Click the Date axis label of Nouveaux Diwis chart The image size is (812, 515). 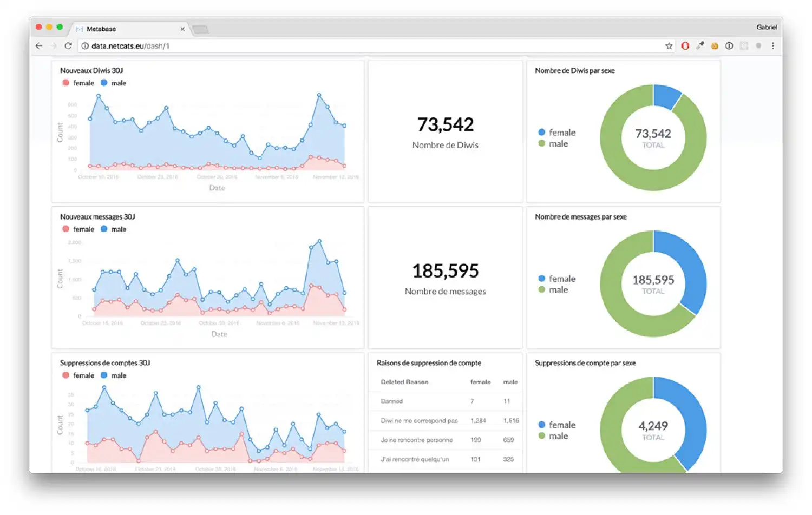(x=217, y=188)
